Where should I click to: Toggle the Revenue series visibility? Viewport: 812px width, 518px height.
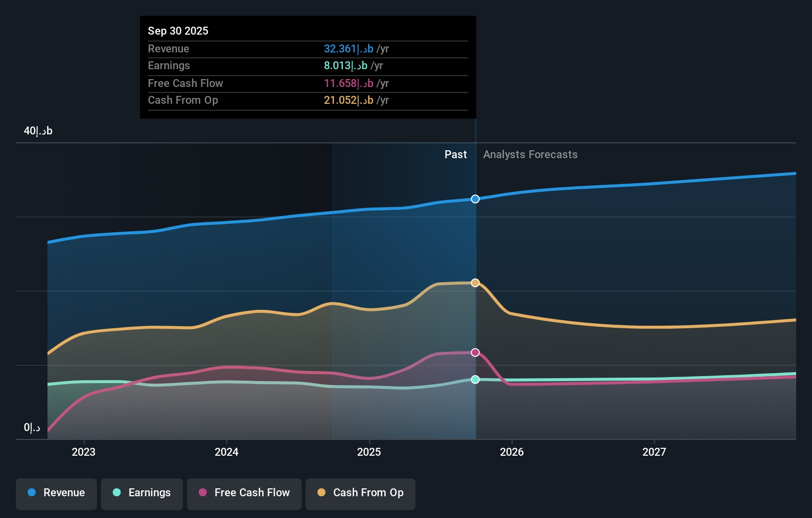click(x=56, y=494)
